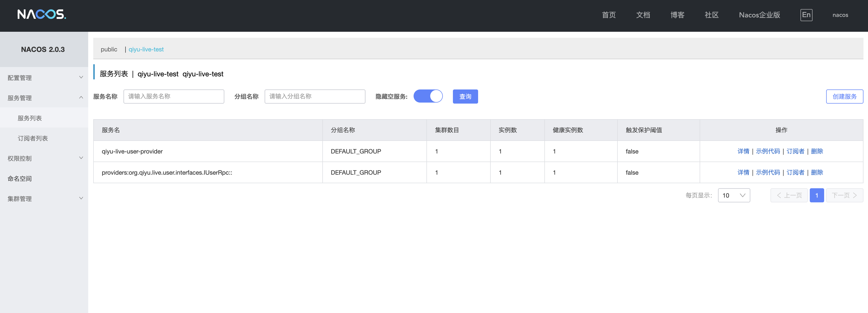Expand the 配置管理 menu chevron
The height and width of the screenshot is (313, 868).
[x=81, y=77]
